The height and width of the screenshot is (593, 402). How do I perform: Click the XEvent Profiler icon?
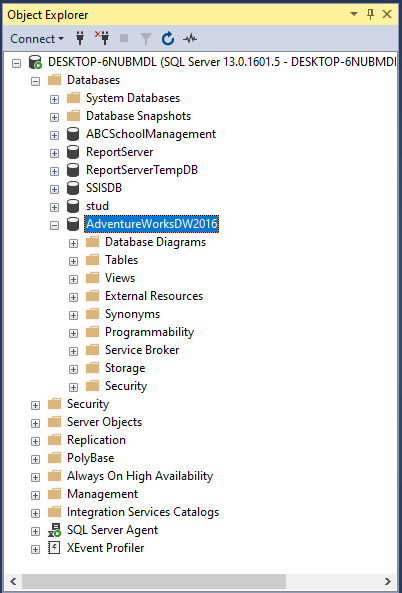[54, 548]
